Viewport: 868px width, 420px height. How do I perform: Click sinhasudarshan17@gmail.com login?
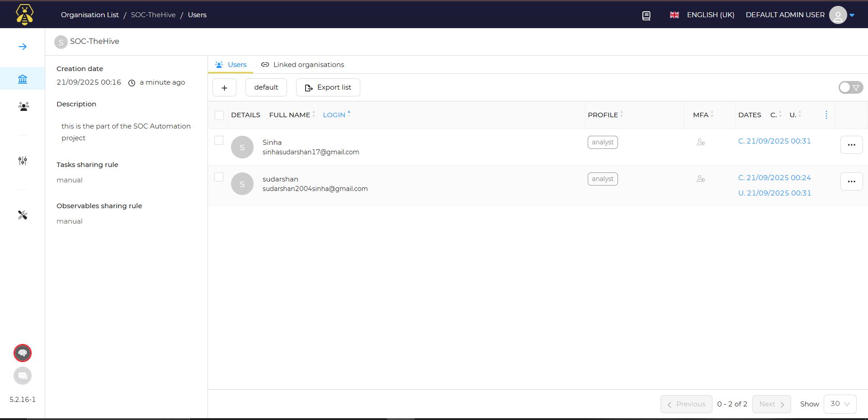(311, 152)
